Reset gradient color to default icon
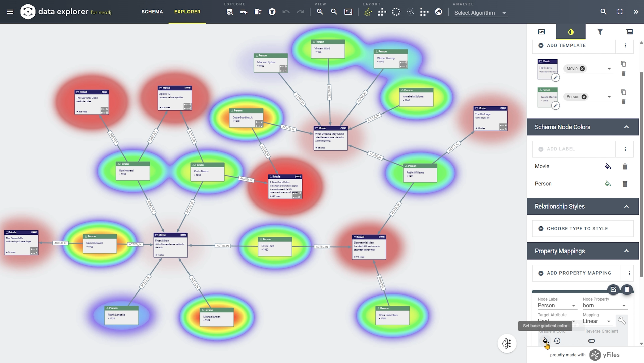Viewport: 644px width, 363px height. (557, 341)
